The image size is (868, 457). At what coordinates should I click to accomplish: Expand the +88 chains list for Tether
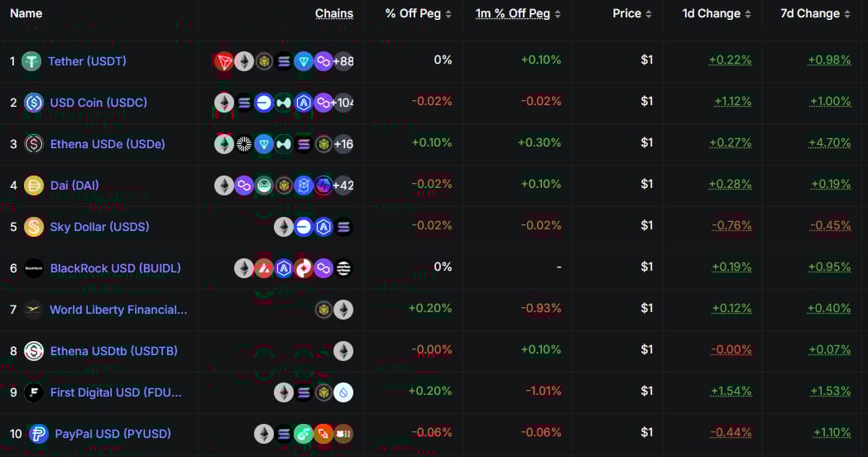pyautogui.click(x=343, y=61)
